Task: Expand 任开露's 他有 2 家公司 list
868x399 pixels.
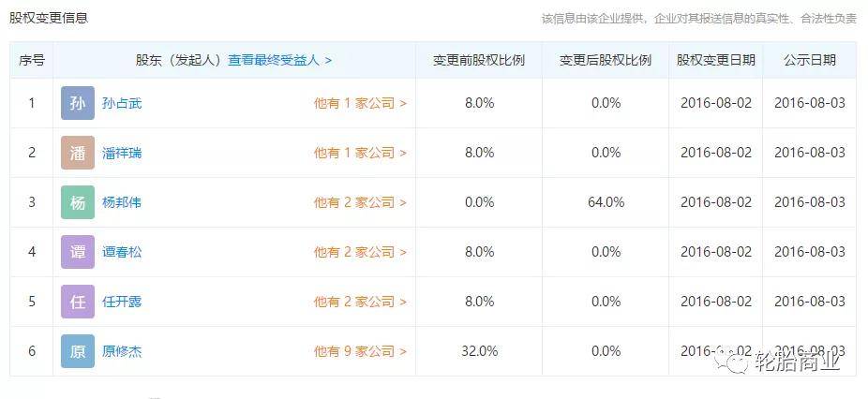Action: click(x=360, y=302)
